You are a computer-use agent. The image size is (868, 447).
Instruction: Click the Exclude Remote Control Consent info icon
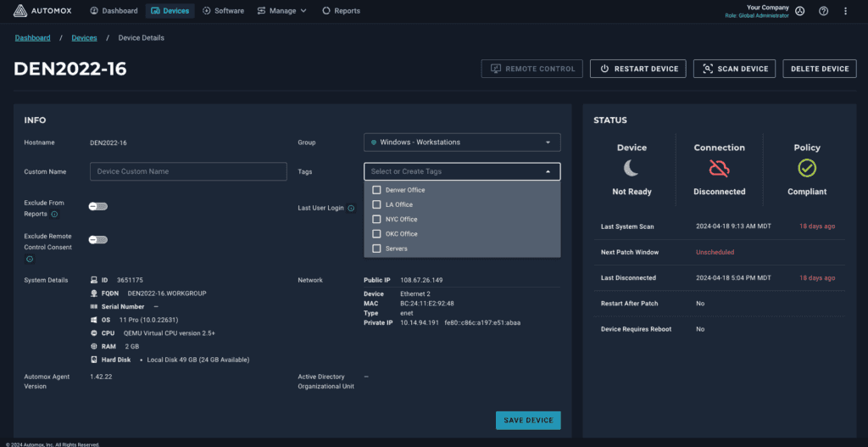(x=30, y=259)
